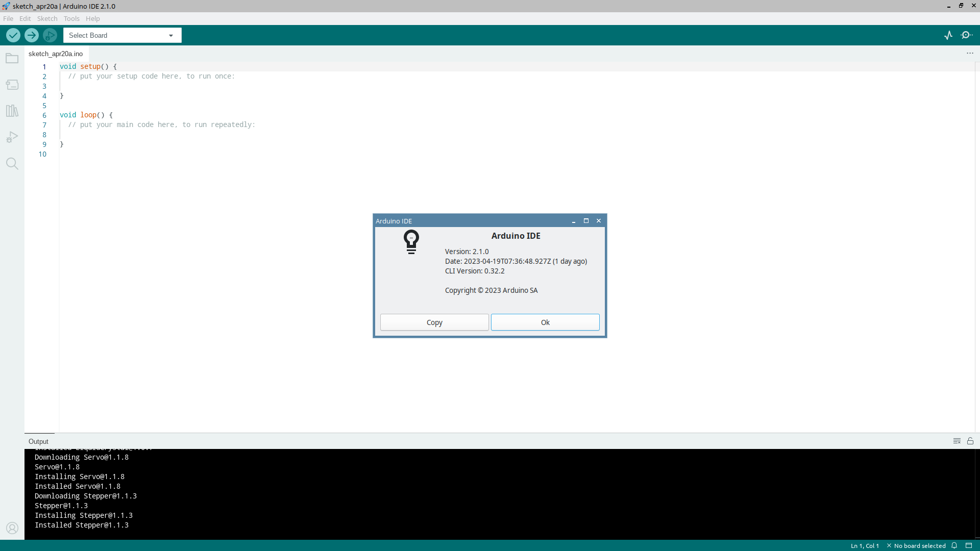This screenshot has width=980, height=551.
Task: Open the Help menu
Action: tap(93, 18)
